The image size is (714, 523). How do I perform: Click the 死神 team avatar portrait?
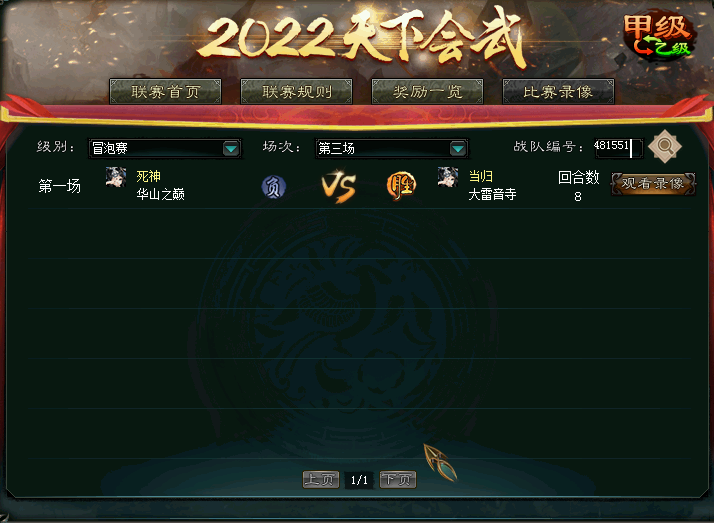tap(116, 177)
